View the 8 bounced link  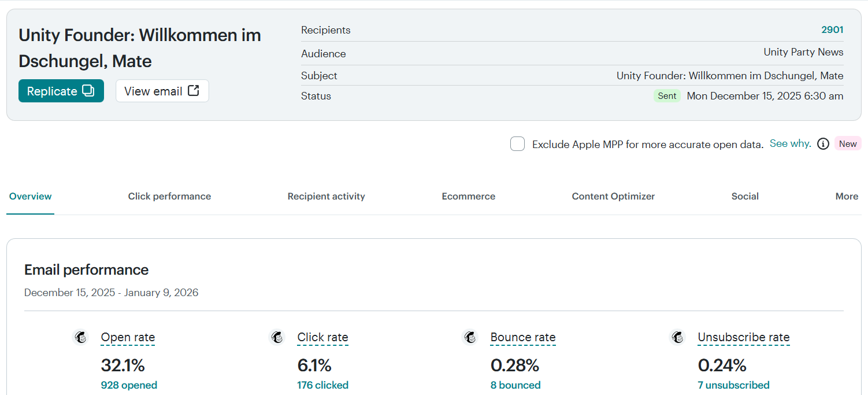click(515, 385)
